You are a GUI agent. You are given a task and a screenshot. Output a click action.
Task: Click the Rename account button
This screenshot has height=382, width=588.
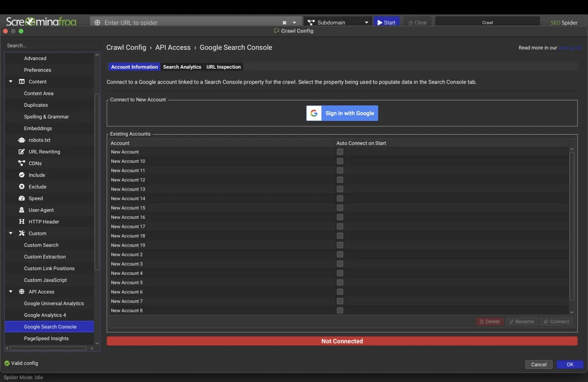click(x=522, y=322)
